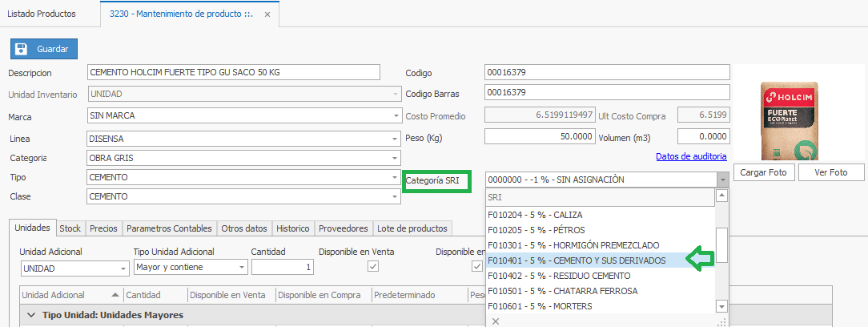The height and width of the screenshot is (327, 868).
Task: Select F010501 CHATARRA FERROSA option
Action: point(600,291)
